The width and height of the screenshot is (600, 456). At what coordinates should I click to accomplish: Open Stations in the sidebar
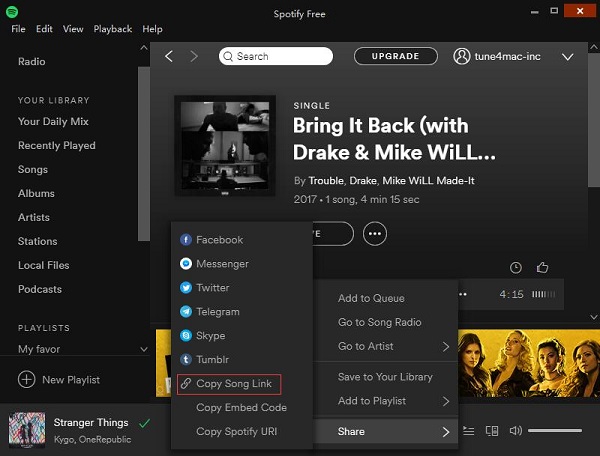[x=38, y=241]
